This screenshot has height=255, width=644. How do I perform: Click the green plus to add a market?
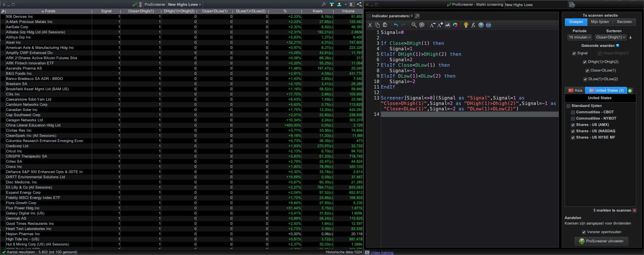coord(630,91)
